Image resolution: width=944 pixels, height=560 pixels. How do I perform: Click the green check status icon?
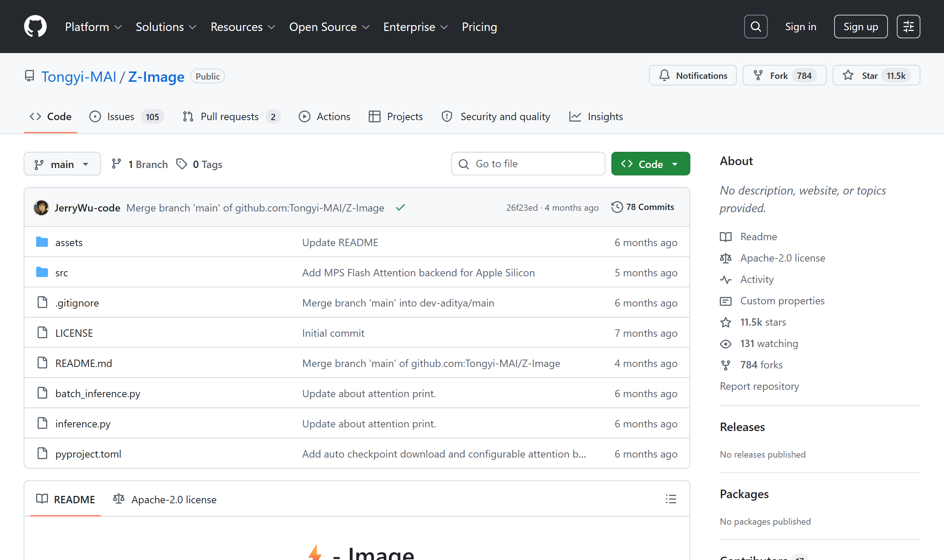pyautogui.click(x=400, y=207)
